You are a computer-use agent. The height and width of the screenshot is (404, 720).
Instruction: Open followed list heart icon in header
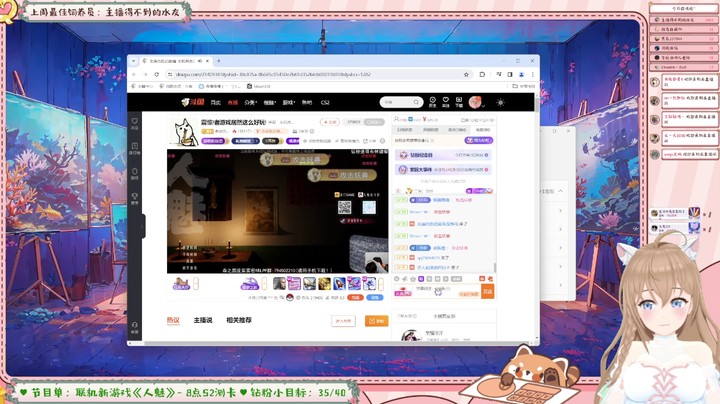pos(445,102)
